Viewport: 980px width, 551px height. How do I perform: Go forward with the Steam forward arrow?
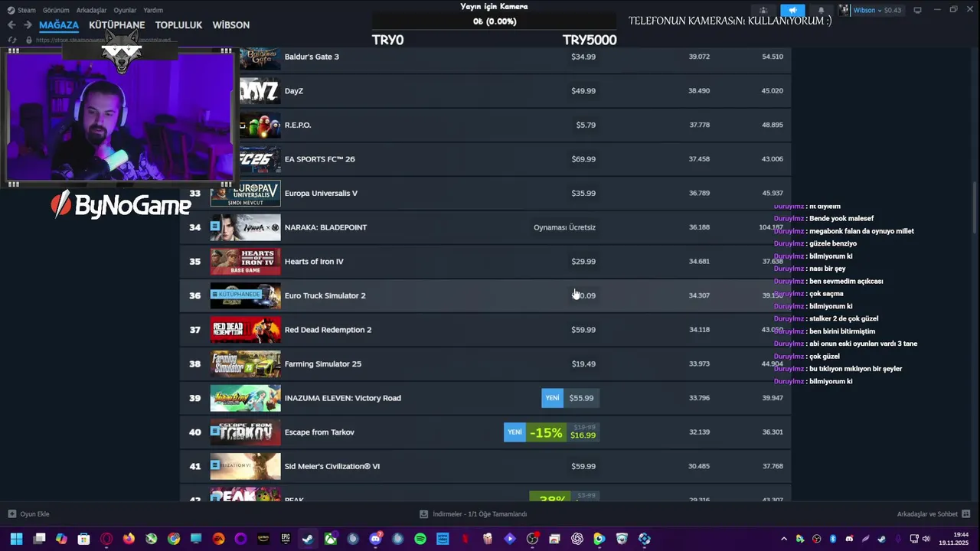tap(28, 25)
